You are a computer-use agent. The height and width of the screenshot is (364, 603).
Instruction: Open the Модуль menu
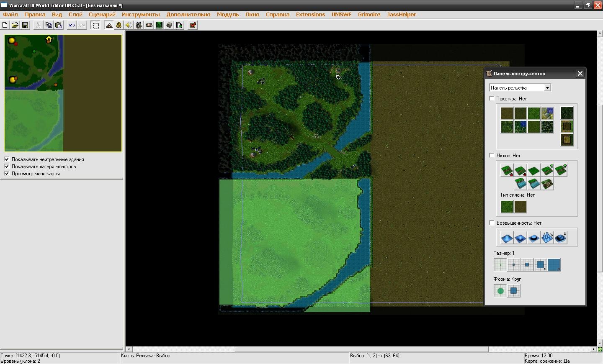[x=228, y=14]
